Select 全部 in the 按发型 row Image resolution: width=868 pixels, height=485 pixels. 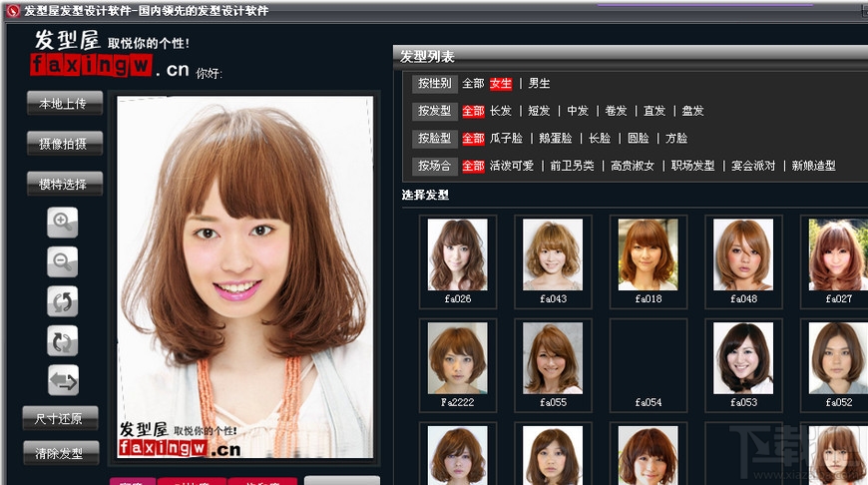pos(473,111)
